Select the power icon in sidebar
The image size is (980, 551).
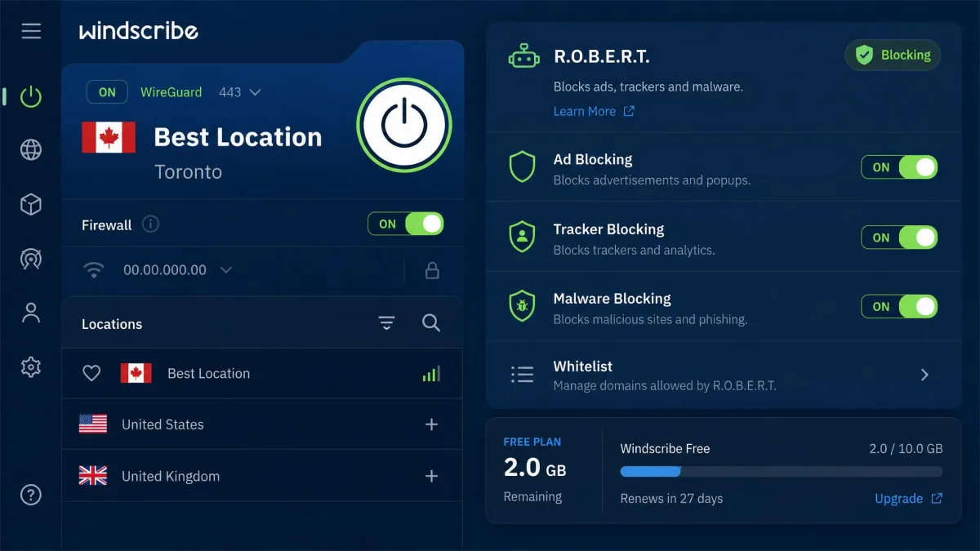(x=31, y=97)
